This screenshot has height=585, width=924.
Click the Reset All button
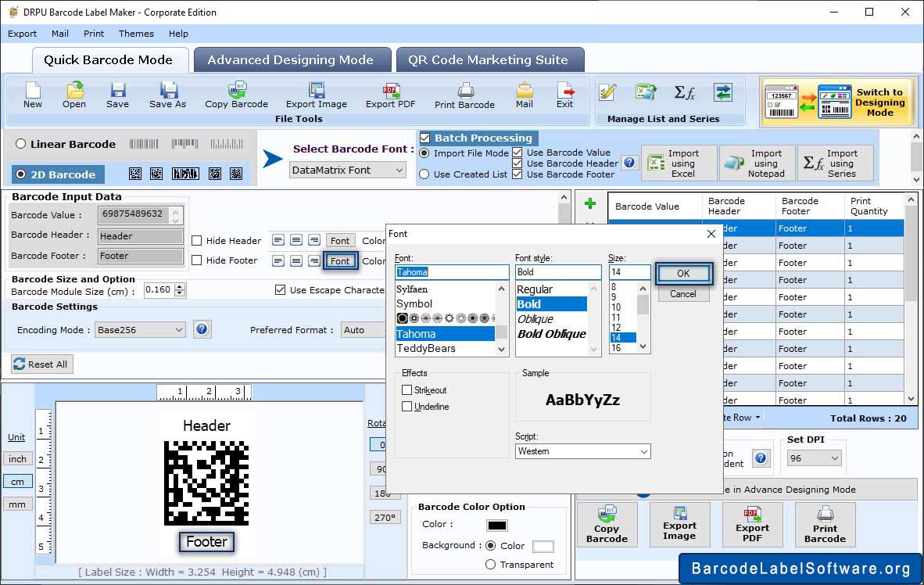(x=41, y=364)
